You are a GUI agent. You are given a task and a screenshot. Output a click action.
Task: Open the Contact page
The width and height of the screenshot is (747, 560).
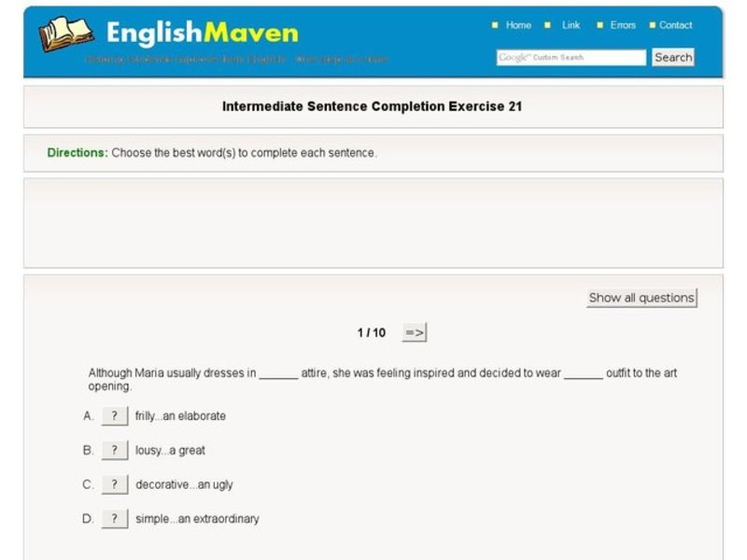pyautogui.click(x=674, y=25)
